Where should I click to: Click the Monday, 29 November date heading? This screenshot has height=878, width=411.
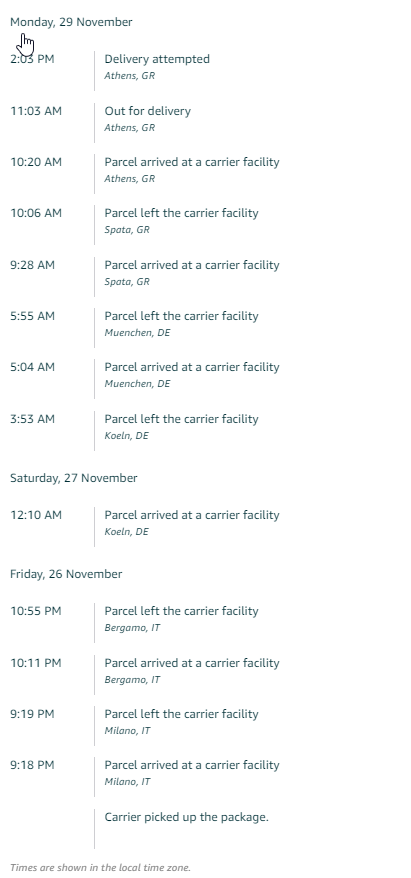pyautogui.click(x=71, y=22)
